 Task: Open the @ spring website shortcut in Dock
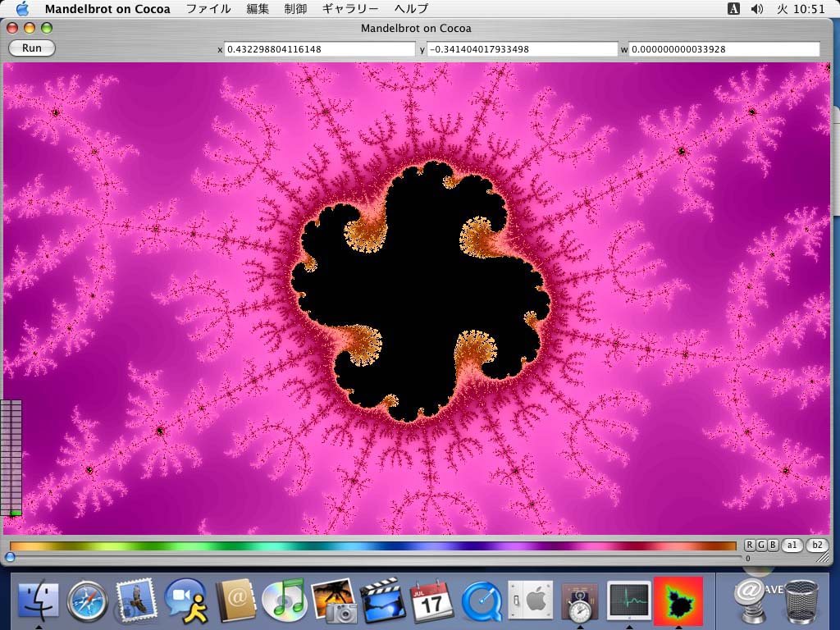(750, 599)
